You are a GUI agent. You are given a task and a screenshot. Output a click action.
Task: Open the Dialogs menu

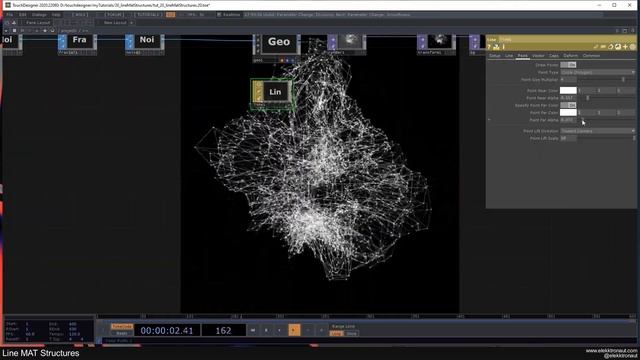pyautogui.click(x=39, y=15)
